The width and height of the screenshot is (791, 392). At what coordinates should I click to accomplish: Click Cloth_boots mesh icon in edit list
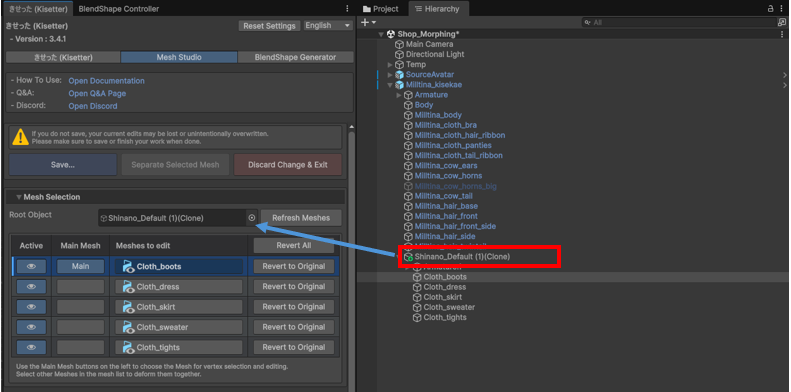pyautogui.click(x=128, y=266)
